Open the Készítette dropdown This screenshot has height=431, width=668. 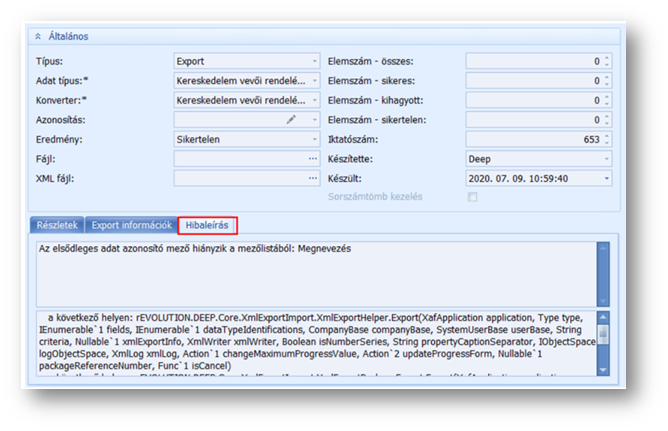tap(606, 158)
